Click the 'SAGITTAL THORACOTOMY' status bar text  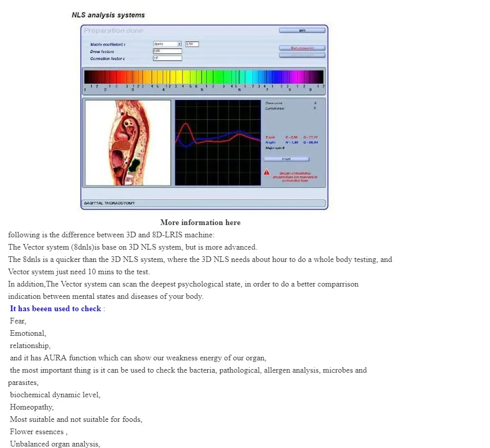(109, 203)
